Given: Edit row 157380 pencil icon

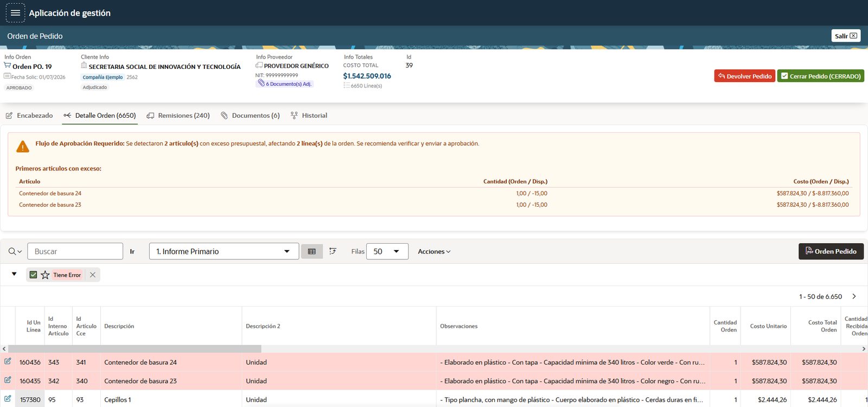Looking at the screenshot, I should [8, 399].
